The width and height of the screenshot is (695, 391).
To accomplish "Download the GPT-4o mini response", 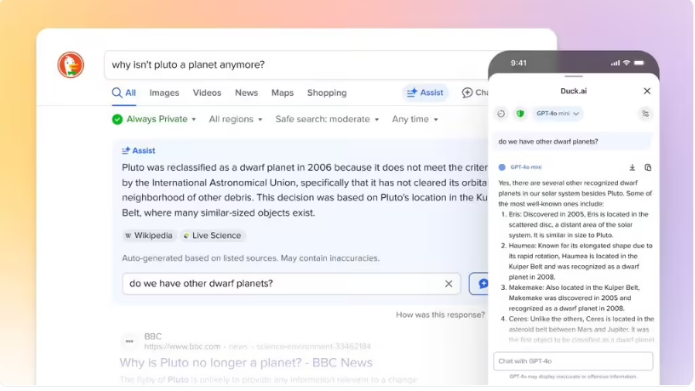I will (632, 168).
